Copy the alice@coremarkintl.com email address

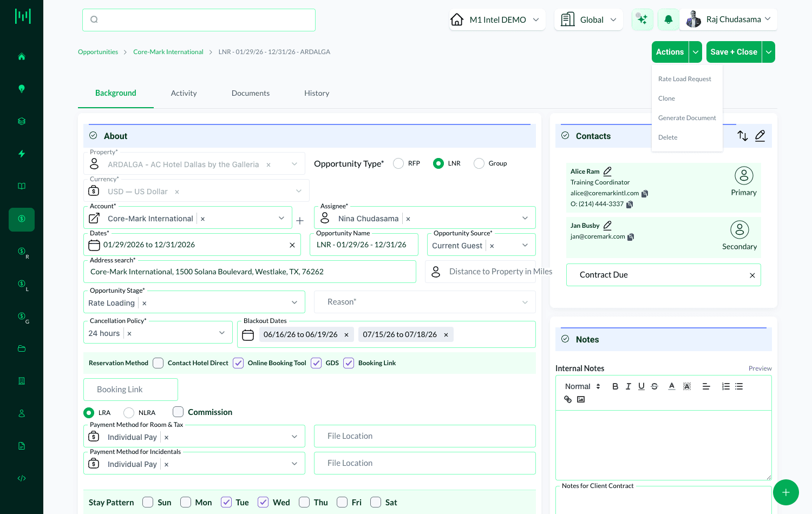coord(645,193)
